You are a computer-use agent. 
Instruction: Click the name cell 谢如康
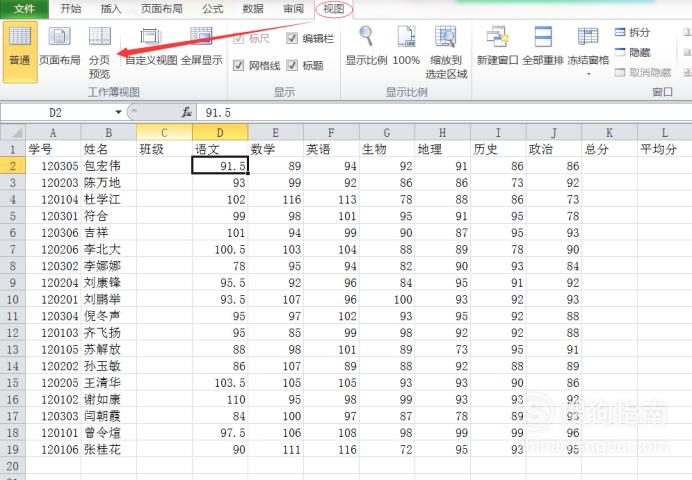click(109, 399)
